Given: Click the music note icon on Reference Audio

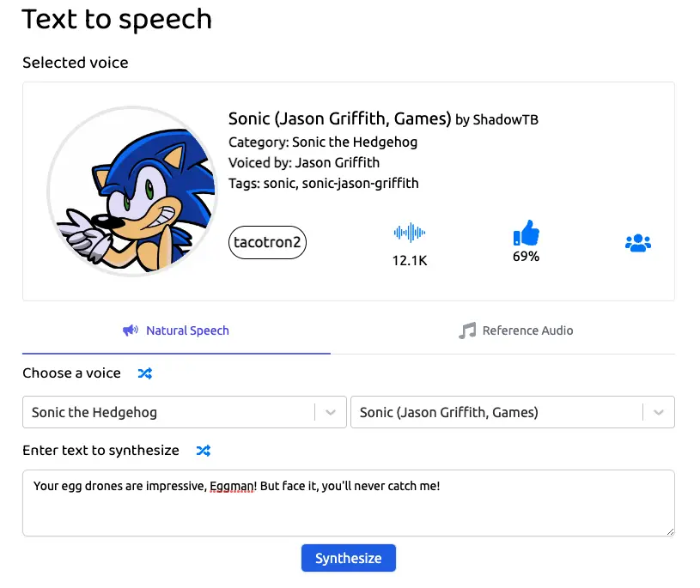Looking at the screenshot, I should [467, 330].
